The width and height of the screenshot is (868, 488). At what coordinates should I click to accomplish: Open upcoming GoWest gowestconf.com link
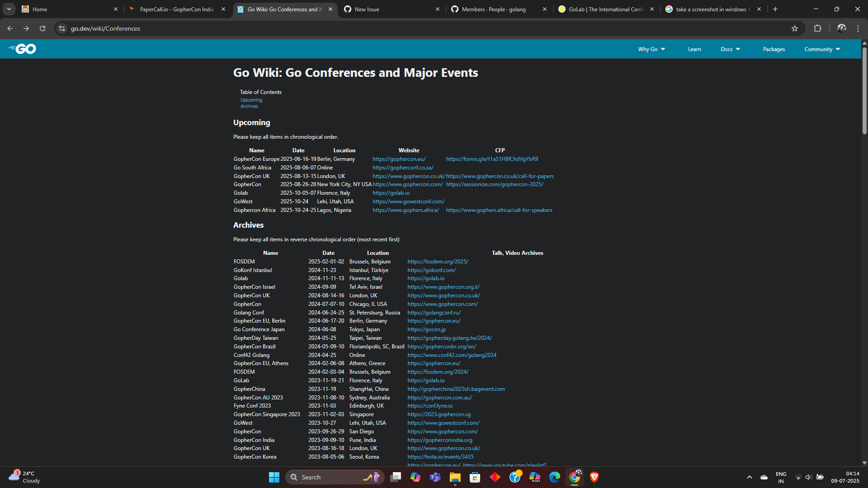click(408, 202)
